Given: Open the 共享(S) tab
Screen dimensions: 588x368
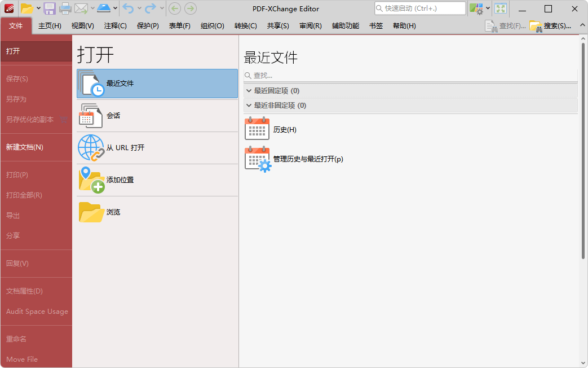Looking at the screenshot, I should tap(278, 26).
